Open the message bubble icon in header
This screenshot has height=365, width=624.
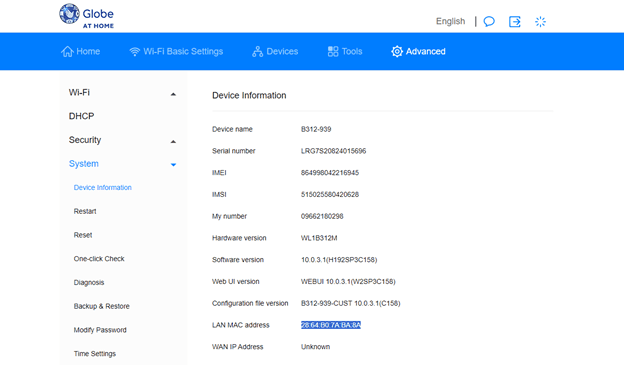pos(489,21)
